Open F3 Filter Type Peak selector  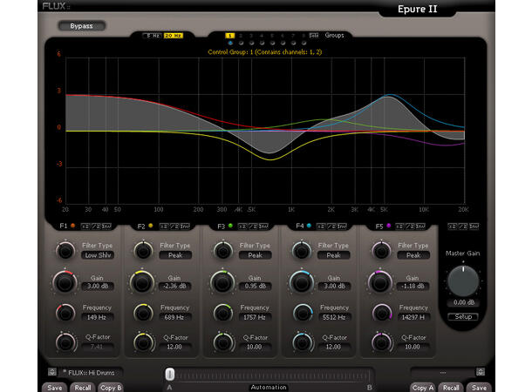(256, 255)
